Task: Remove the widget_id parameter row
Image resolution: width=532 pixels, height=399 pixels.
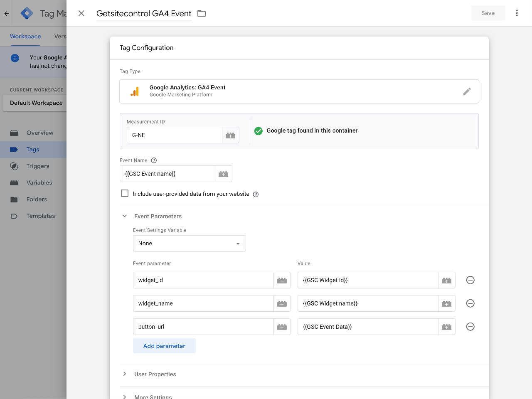Action: click(x=470, y=280)
